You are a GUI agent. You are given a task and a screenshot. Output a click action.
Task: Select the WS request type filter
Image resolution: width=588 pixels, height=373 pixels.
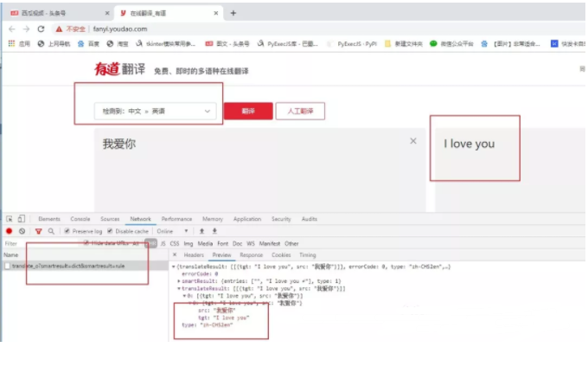point(251,243)
